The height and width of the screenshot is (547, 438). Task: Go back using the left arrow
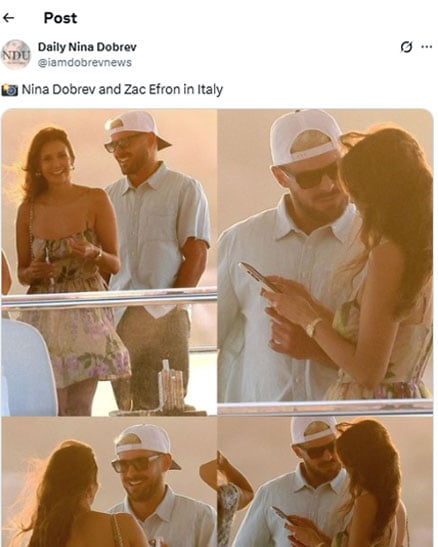click(8, 17)
